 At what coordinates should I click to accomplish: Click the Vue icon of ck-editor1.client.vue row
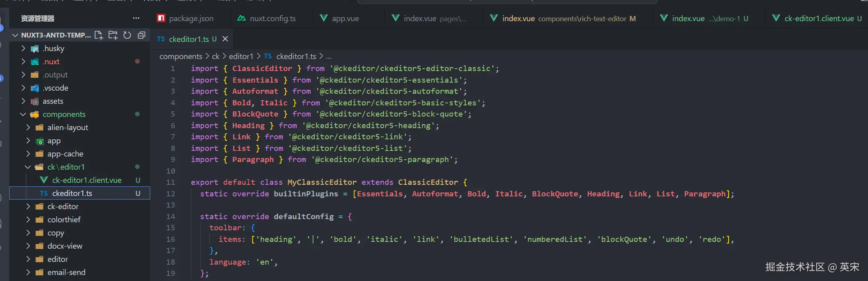[x=44, y=180]
